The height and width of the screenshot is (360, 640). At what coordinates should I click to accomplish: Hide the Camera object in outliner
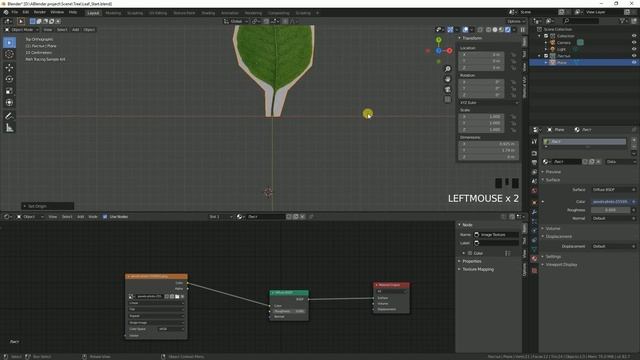634,42
